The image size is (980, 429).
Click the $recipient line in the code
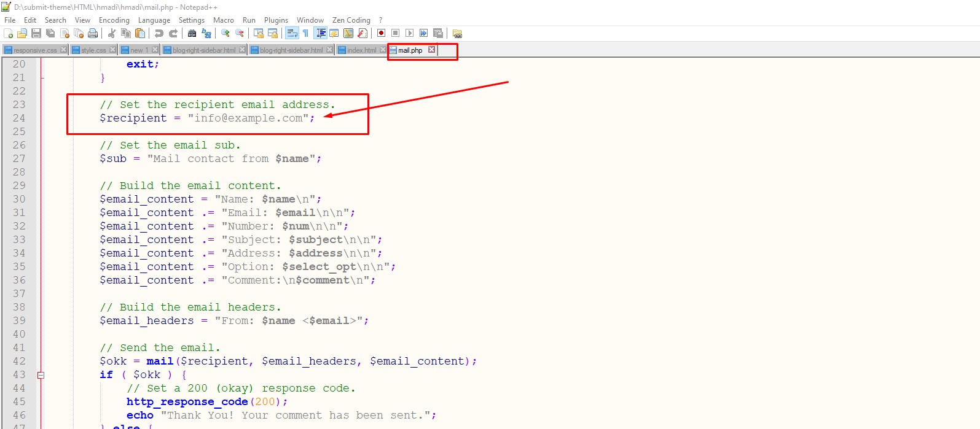(x=207, y=118)
